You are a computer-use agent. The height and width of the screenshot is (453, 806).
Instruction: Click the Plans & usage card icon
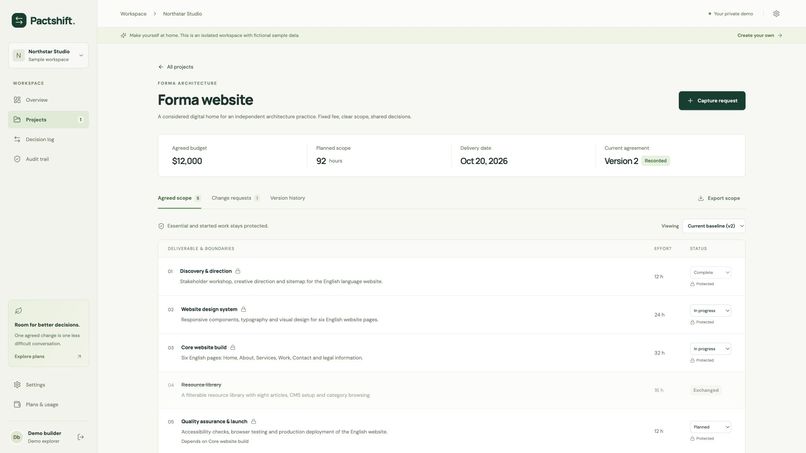17,405
